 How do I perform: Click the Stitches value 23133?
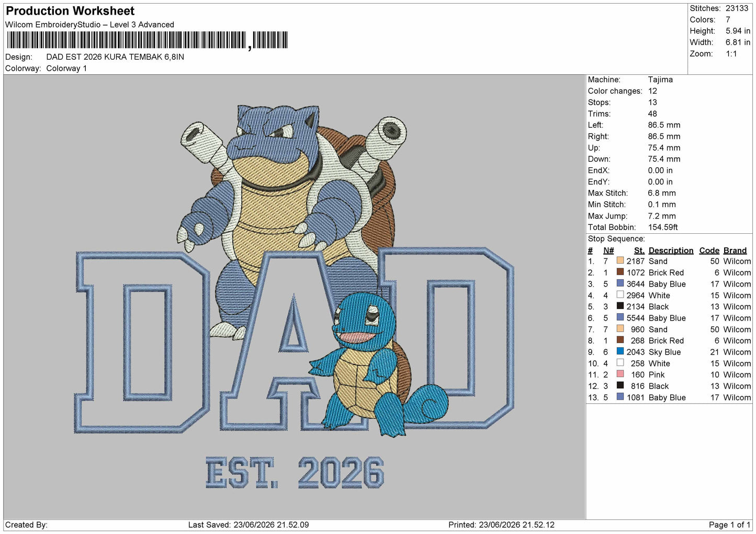pos(737,8)
